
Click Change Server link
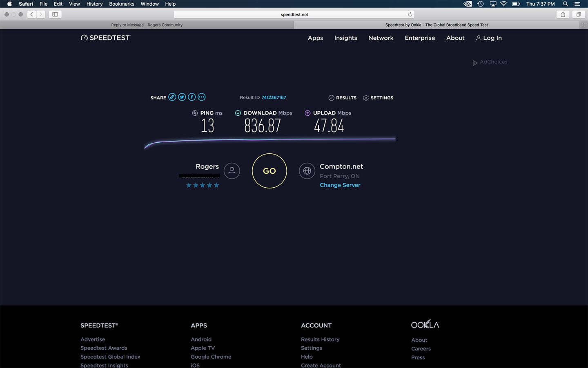point(340,185)
